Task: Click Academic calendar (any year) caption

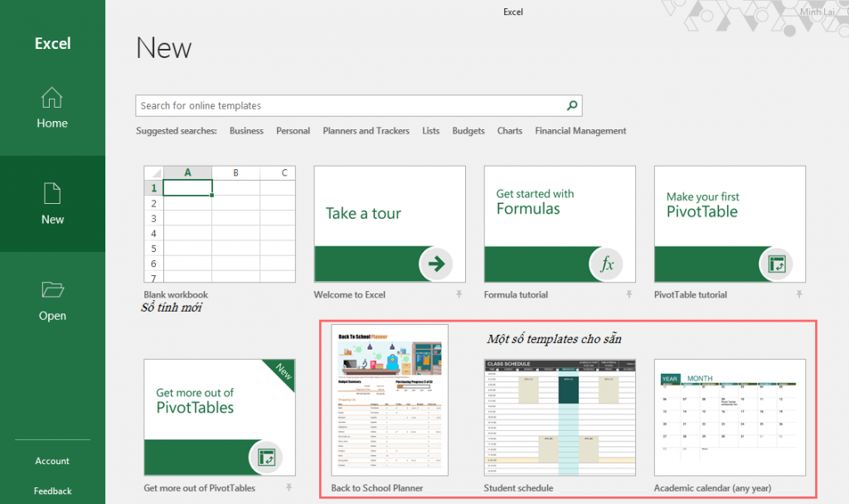Action: [712, 487]
